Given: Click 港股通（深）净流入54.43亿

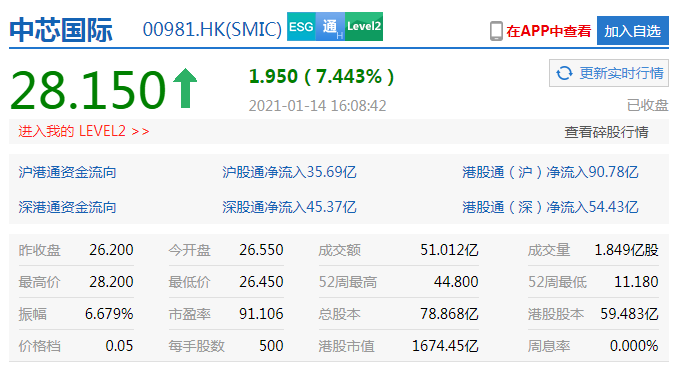Looking at the screenshot, I should pyautogui.click(x=550, y=207).
